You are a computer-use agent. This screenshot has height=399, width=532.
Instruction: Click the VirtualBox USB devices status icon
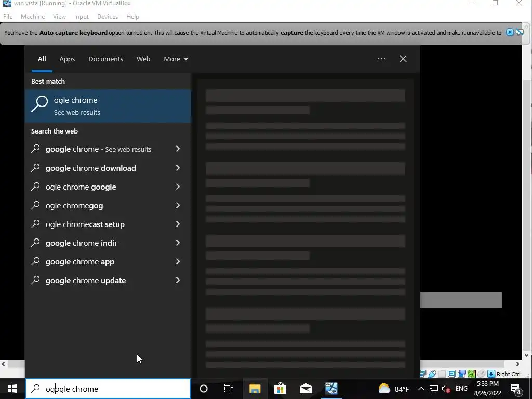432,374
